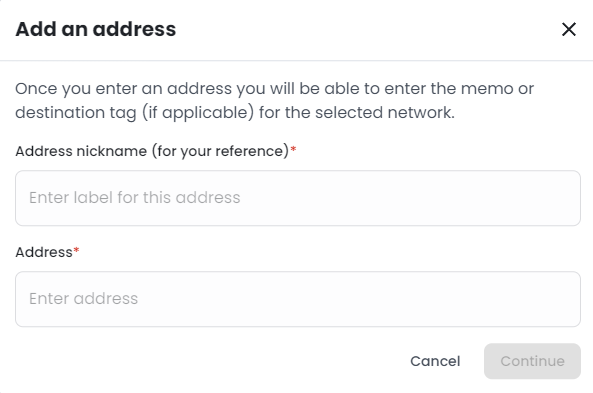Dismiss the dialog using Cancel
This screenshot has height=393, width=593.
click(x=435, y=361)
